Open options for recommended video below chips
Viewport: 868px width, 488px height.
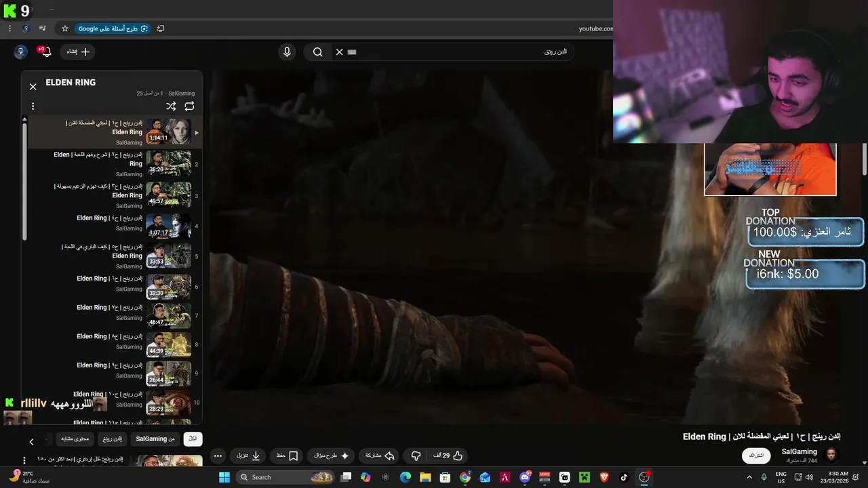point(24,461)
